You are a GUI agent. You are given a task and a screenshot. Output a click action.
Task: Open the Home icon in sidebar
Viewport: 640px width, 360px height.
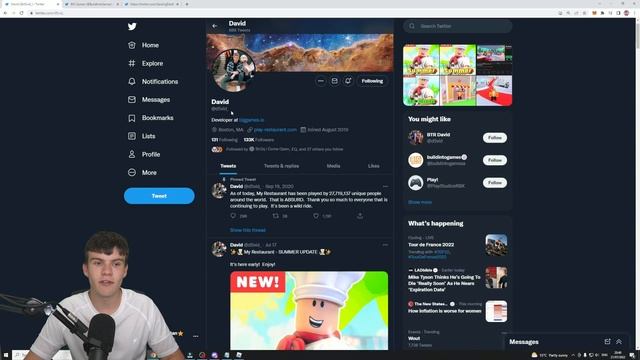click(131, 45)
